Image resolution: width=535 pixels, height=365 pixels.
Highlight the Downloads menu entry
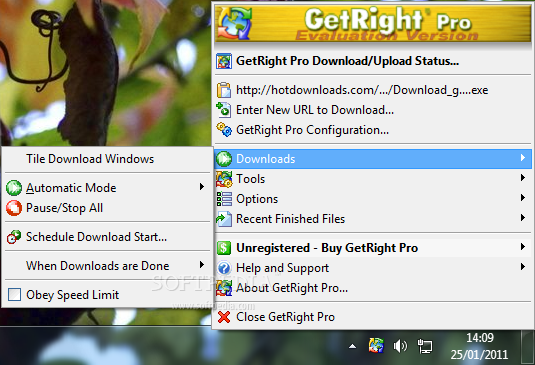pos(373,159)
